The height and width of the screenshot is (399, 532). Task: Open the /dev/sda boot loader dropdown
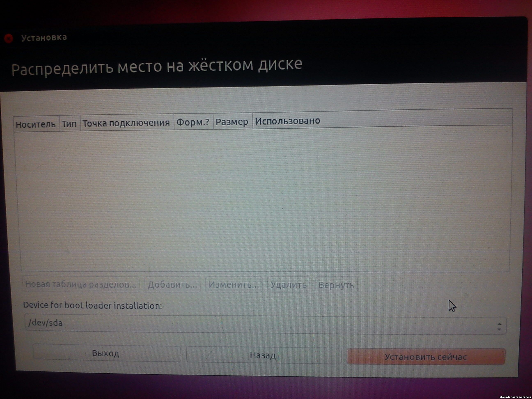[x=266, y=324]
